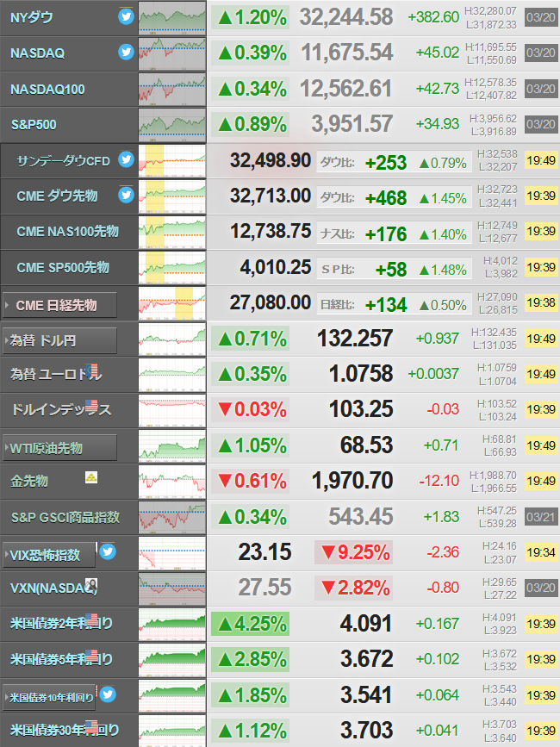
Task: Open the NYダウ index link
Action: pos(32,18)
